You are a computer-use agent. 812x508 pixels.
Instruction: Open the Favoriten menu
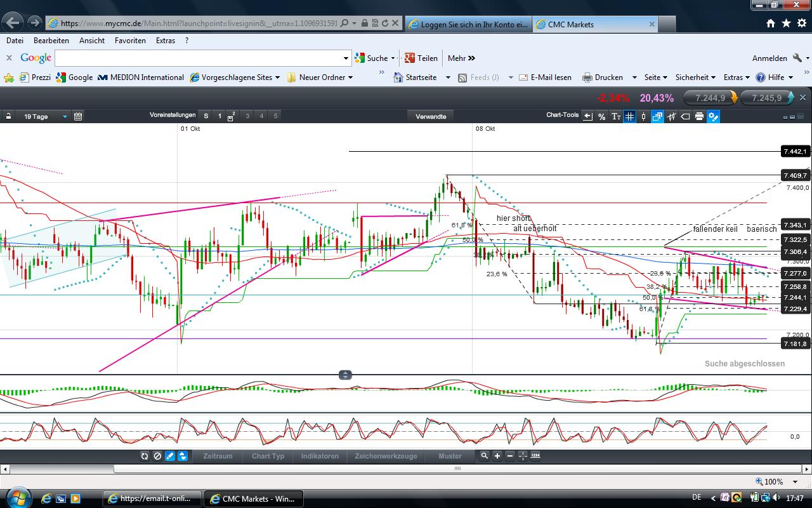pyautogui.click(x=130, y=40)
